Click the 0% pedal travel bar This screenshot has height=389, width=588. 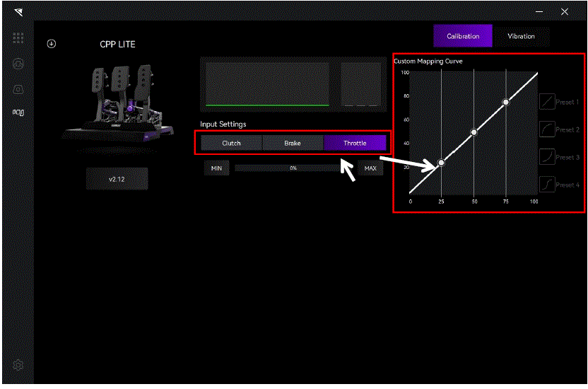[293, 168]
